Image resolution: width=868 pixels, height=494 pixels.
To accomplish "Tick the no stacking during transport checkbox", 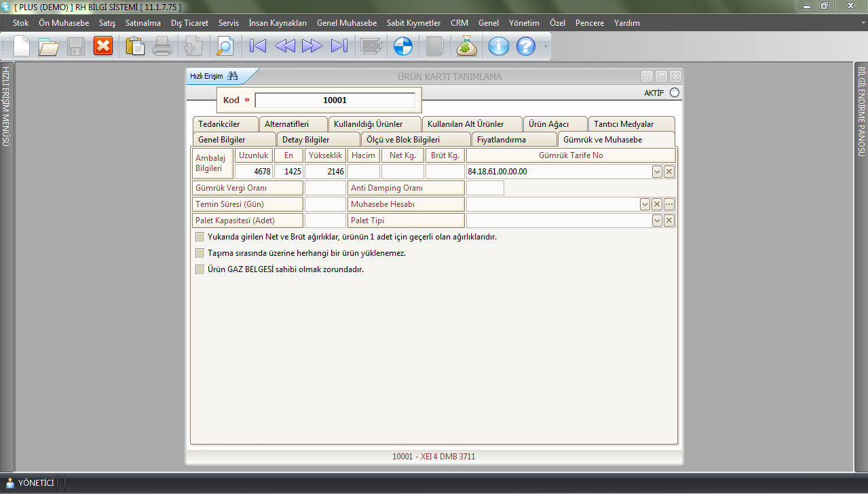I will pyautogui.click(x=200, y=253).
